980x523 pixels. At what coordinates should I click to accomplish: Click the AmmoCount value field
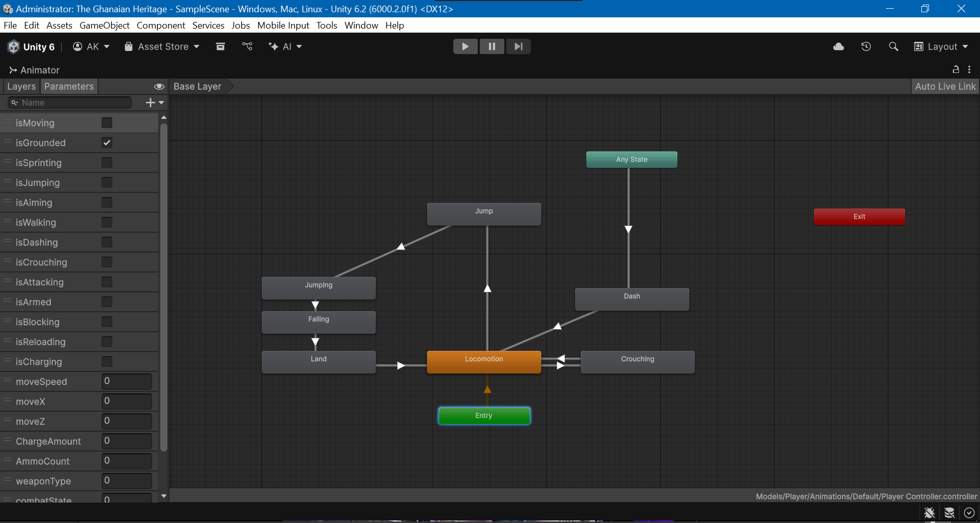[127, 461]
